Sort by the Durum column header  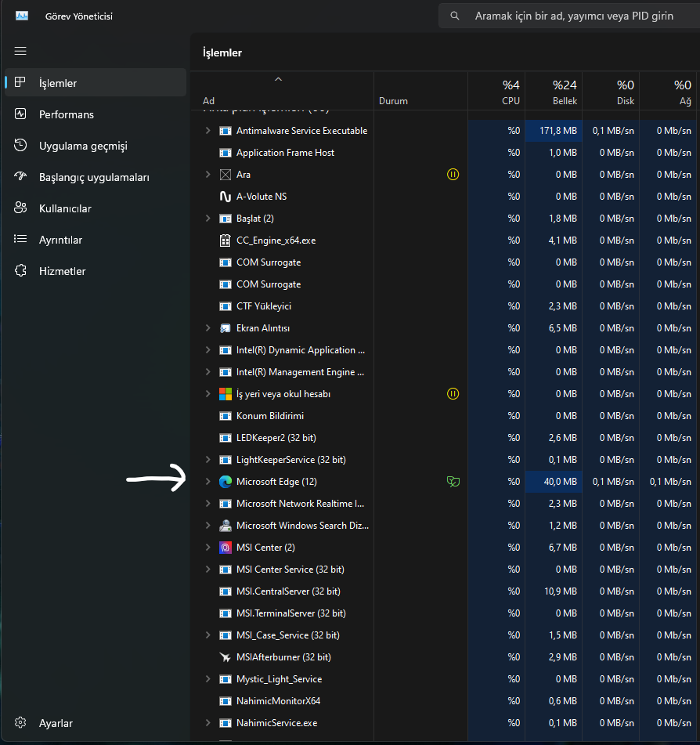tap(420, 91)
